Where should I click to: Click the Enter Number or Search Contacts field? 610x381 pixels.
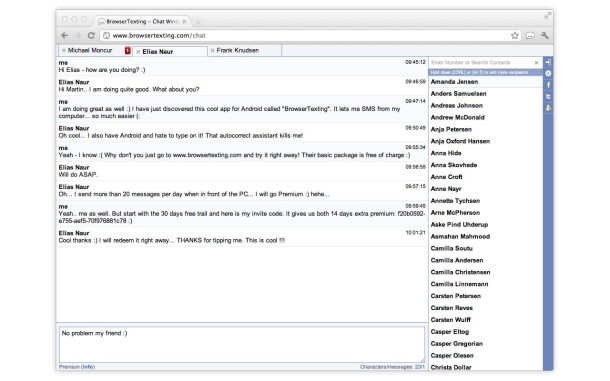coord(481,63)
